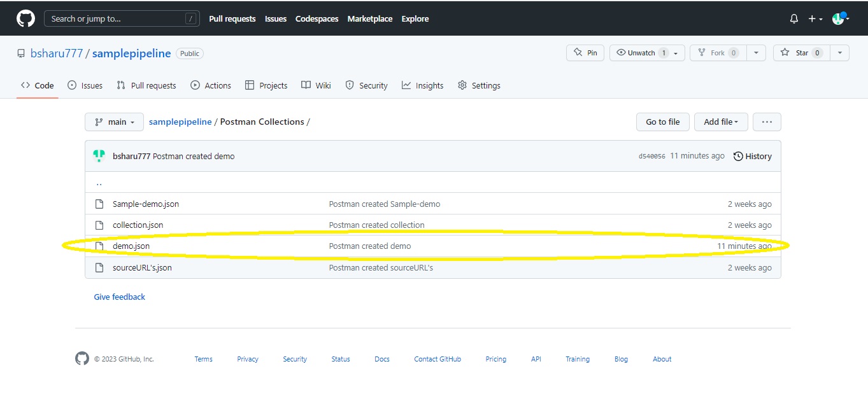Open the Projects tab

(x=266, y=85)
